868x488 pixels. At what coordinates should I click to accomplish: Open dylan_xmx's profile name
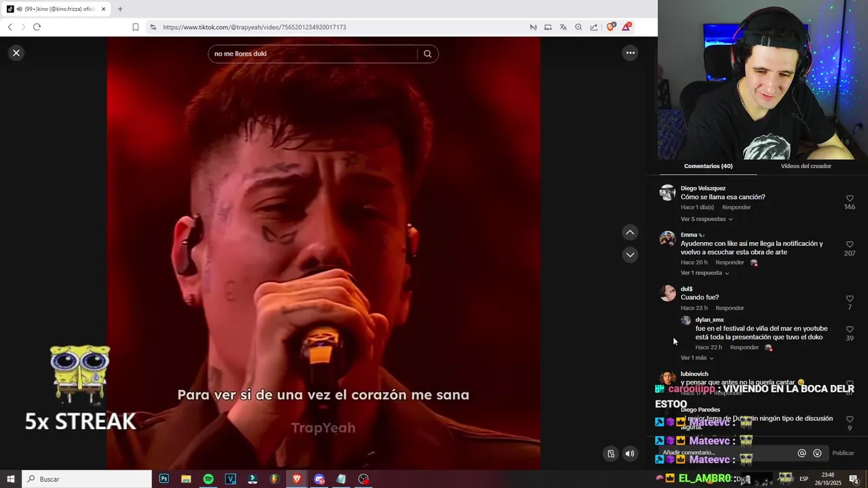[x=709, y=320]
